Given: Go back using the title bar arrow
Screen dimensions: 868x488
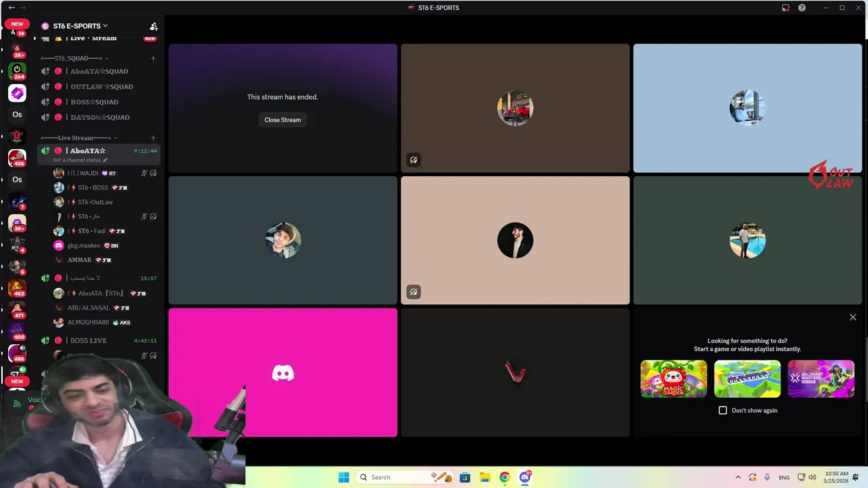Looking at the screenshot, I should pyautogui.click(x=11, y=7).
